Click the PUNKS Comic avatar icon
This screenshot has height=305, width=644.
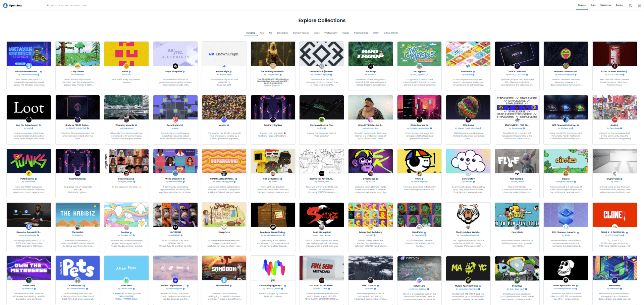29,173
